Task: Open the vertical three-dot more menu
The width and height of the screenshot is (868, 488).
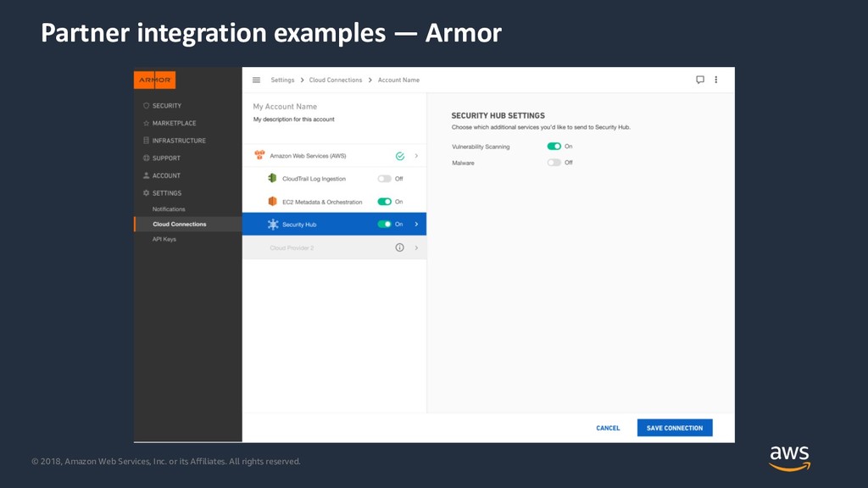Action: point(715,80)
